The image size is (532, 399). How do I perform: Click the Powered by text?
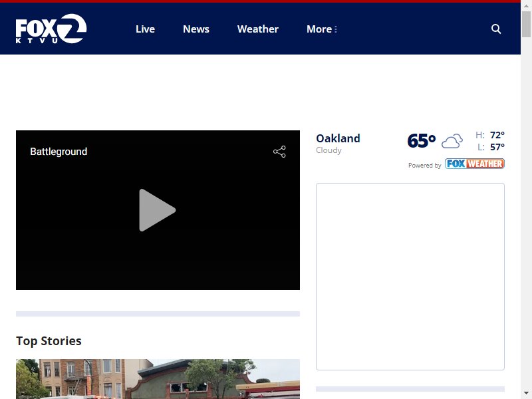point(424,165)
